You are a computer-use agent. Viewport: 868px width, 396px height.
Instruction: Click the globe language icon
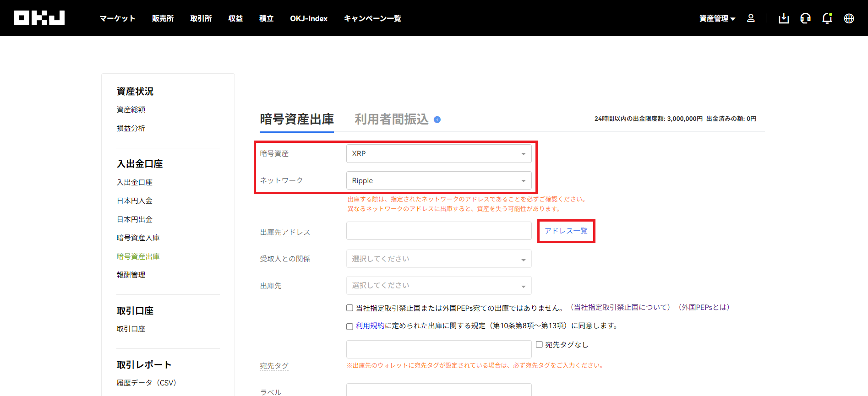[849, 18]
